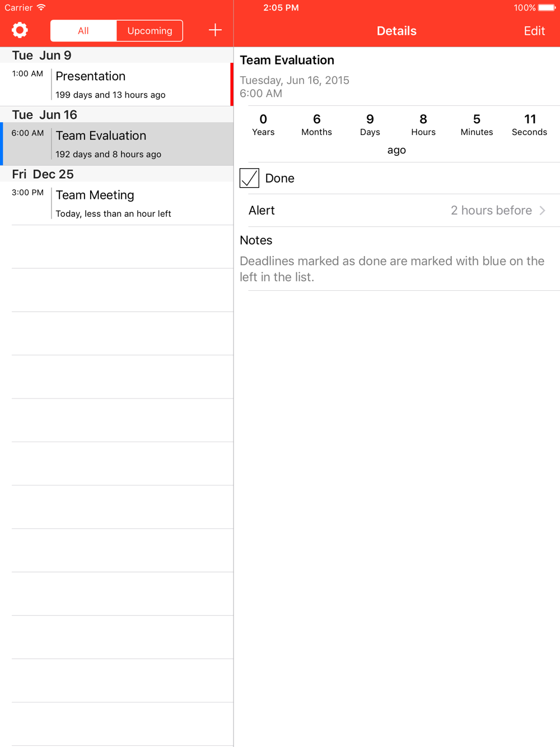Switch to the All tab
The image size is (560, 747).
pyautogui.click(x=83, y=31)
